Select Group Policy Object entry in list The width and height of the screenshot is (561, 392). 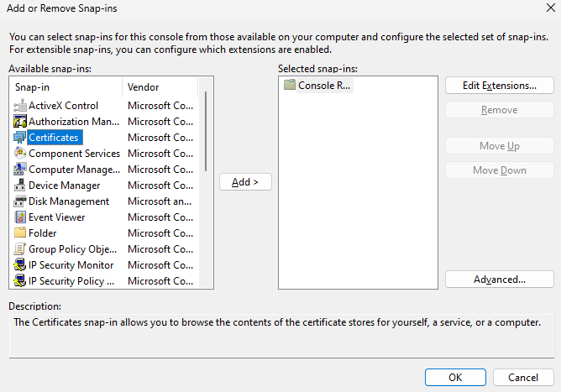point(71,249)
